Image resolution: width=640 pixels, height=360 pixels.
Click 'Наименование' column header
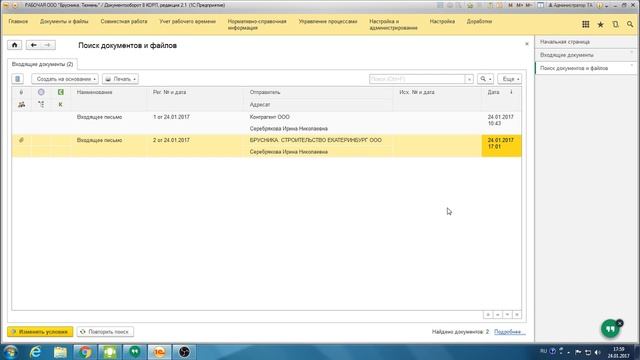[94, 92]
